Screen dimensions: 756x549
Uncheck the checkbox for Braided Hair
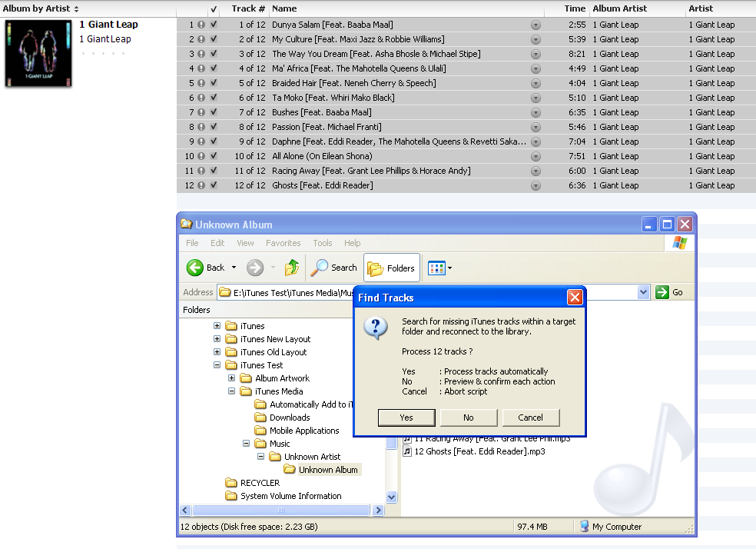[x=214, y=82]
